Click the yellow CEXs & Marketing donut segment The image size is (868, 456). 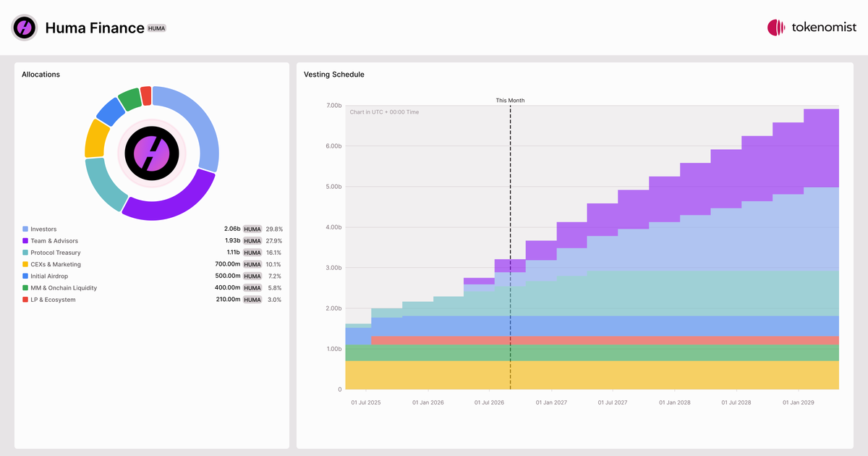pyautogui.click(x=95, y=138)
